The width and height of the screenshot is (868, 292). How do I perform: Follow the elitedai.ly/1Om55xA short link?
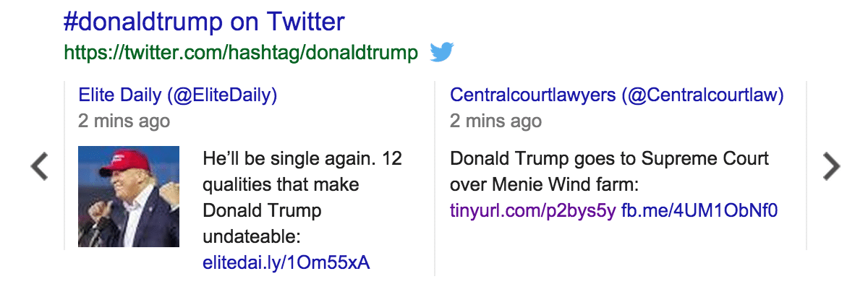(x=286, y=262)
